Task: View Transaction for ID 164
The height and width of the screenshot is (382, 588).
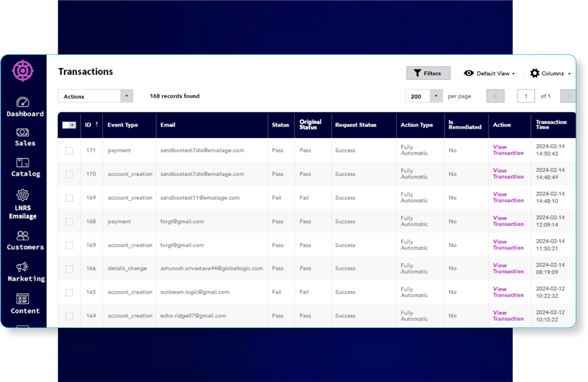Action: click(x=508, y=315)
